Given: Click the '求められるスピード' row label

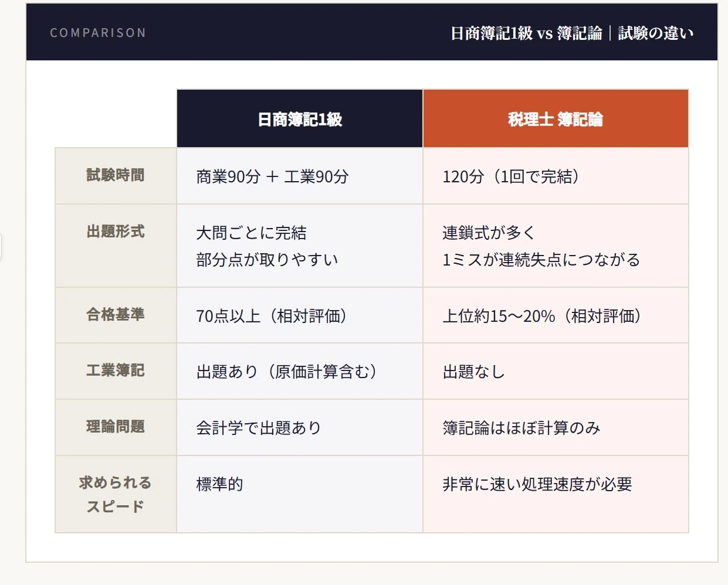Looking at the screenshot, I should point(116,494).
